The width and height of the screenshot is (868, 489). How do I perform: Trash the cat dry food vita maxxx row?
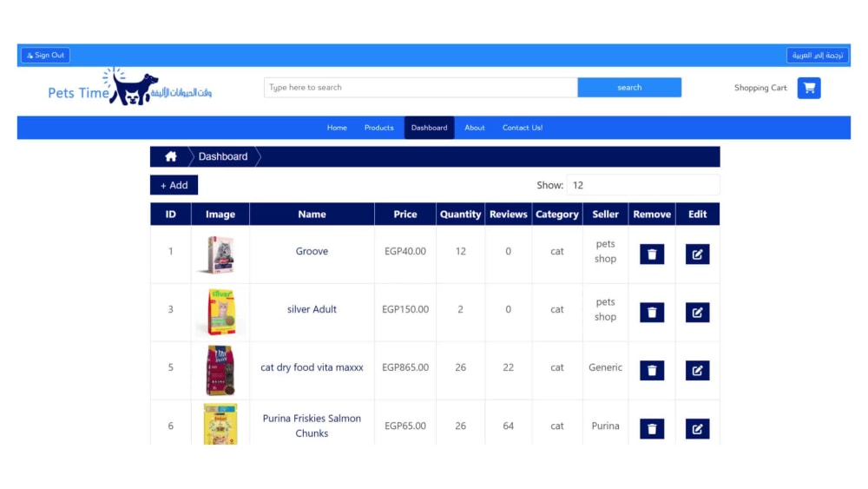point(652,371)
